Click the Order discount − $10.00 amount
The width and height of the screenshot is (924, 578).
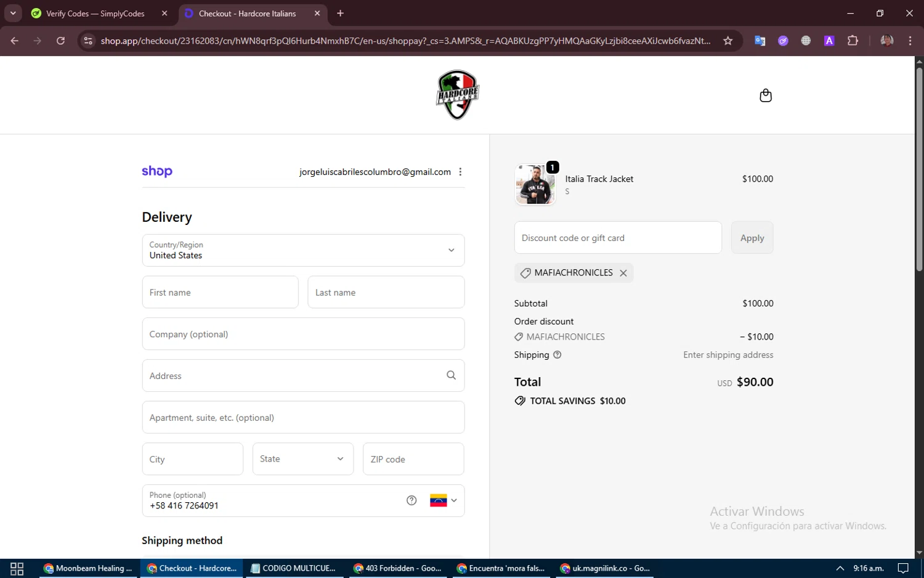(x=756, y=337)
